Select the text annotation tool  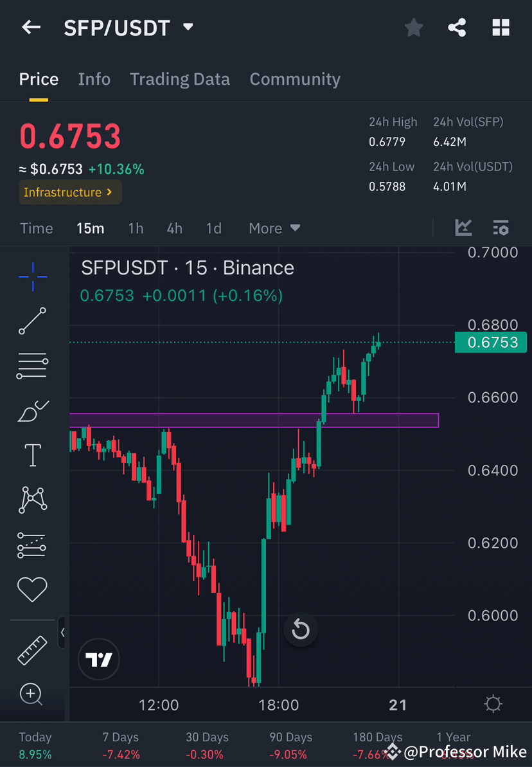pos(32,455)
